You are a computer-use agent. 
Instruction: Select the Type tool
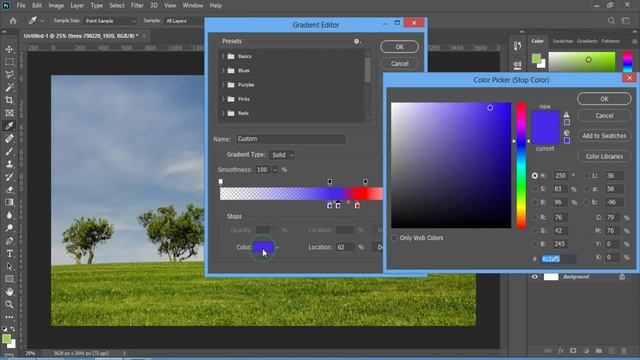click(x=9, y=253)
